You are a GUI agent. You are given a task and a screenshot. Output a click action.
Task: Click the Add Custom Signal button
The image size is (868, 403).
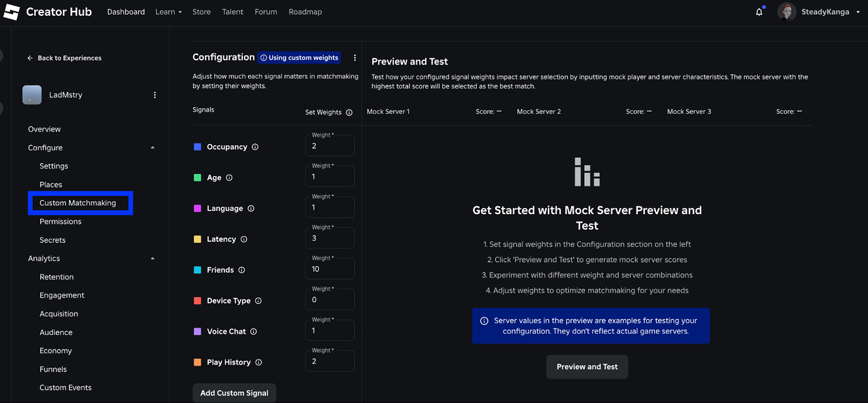click(x=234, y=392)
